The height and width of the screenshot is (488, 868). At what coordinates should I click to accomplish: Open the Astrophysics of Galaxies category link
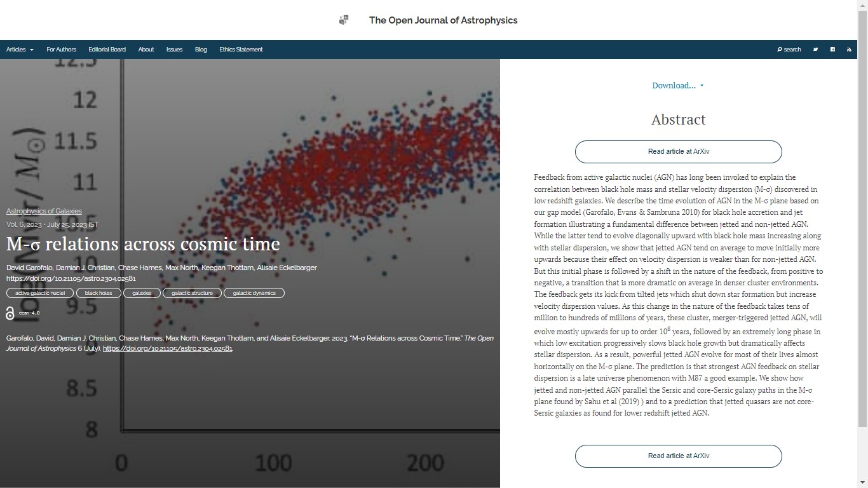point(44,211)
